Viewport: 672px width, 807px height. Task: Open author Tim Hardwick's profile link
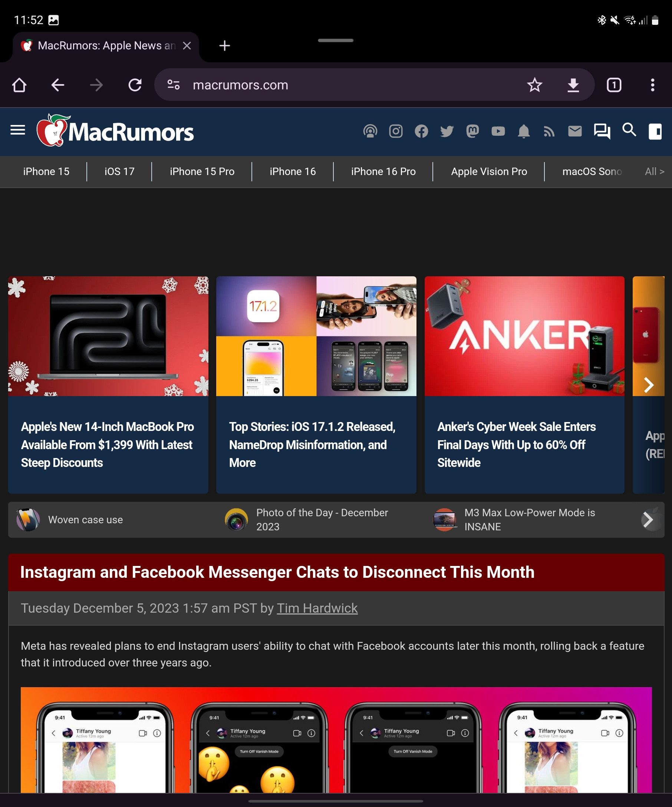(x=317, y=608)
